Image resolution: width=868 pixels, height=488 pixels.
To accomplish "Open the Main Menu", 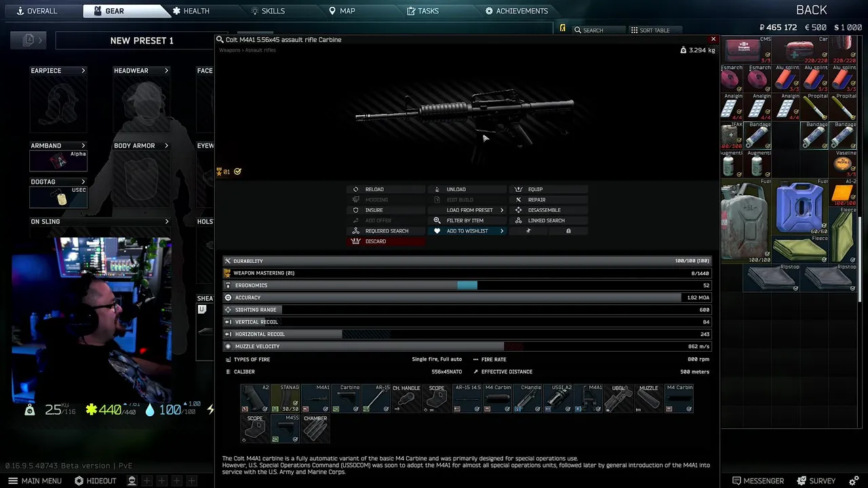I will (x=35, y=481).
